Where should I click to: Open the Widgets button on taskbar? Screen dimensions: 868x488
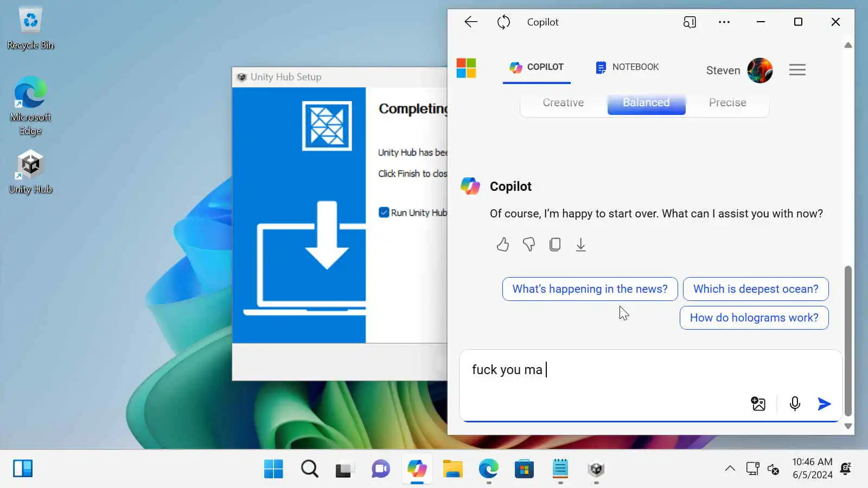[x=23, y=468]
